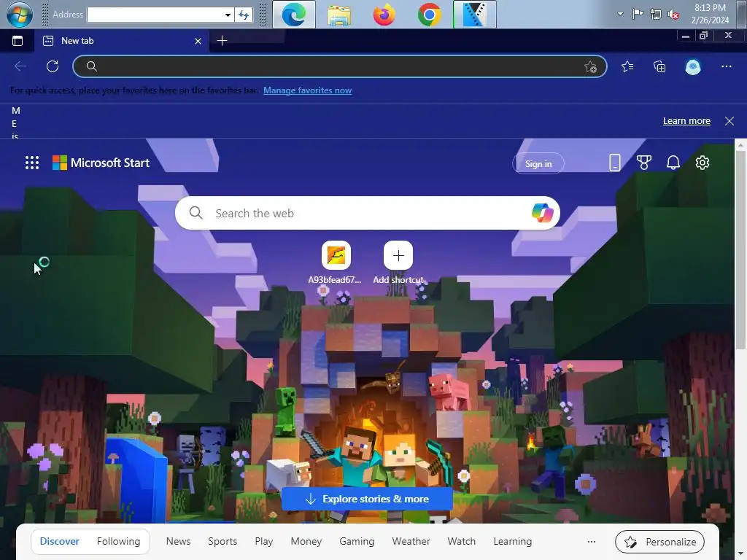Open the Learning category
Viewport: 747px width, 560px height.
[513, 542]
